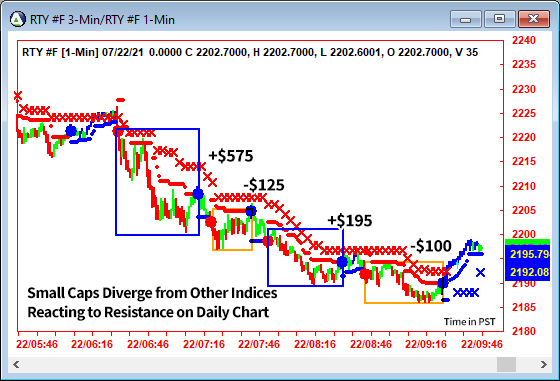
Task: Click the 22/09:16 time axis label
Action: coord(426,344)
